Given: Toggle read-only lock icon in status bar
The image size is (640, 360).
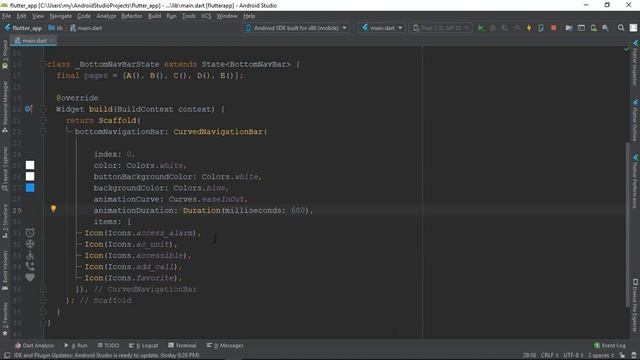Looking at the screenshot, I should coord(622,355).
